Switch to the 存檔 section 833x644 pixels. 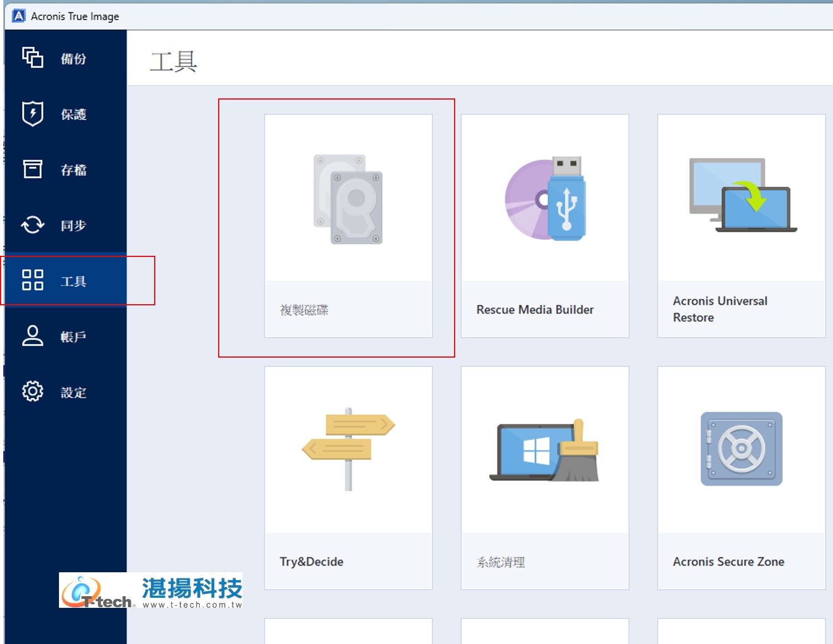tap(73, 170)
